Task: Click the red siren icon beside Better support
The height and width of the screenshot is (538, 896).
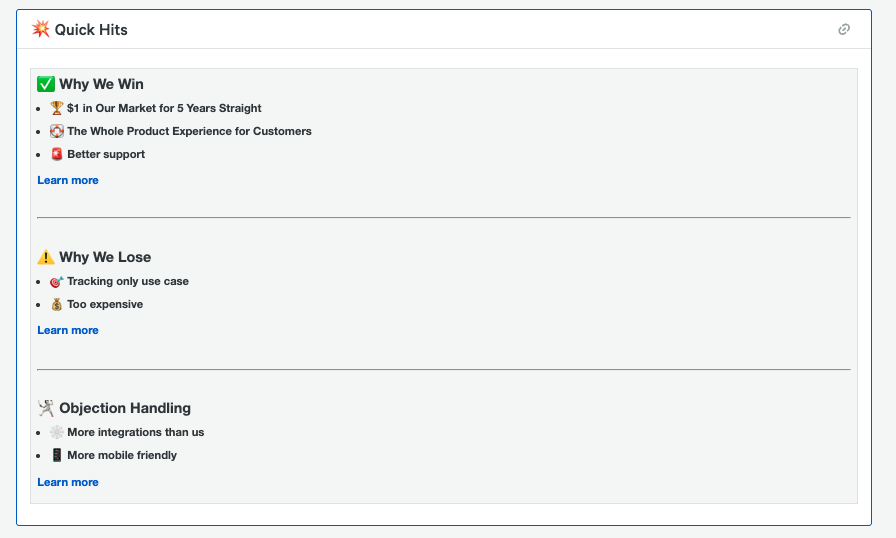Action: pyautogui.click(x=57, y=154)
